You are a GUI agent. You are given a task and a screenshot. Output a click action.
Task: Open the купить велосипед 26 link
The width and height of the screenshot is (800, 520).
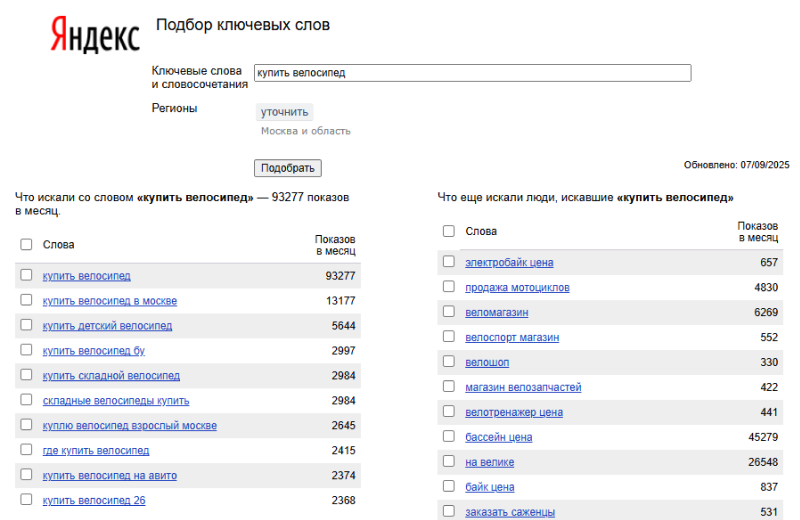click(94, 501)
